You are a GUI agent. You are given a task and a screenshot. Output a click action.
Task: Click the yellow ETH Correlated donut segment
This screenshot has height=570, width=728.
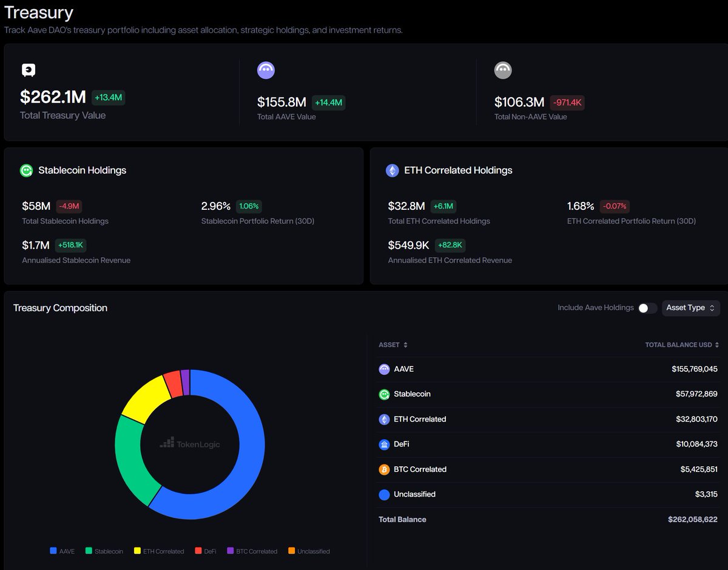point(146,398)
